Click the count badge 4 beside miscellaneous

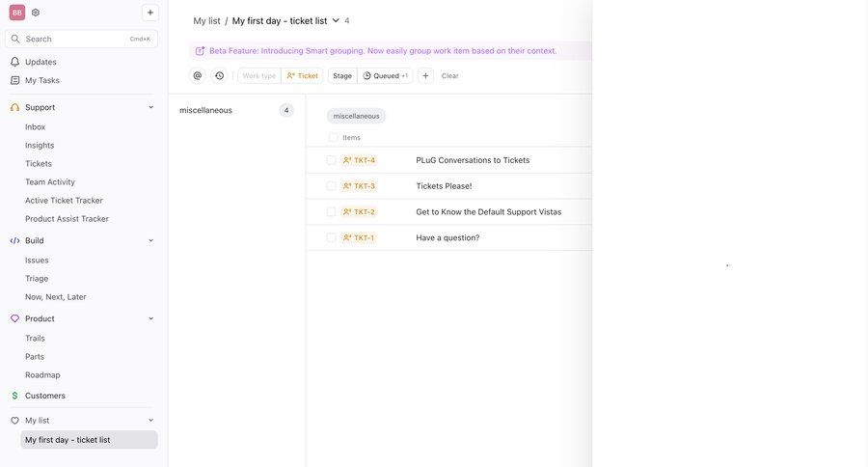pos(286,110)
